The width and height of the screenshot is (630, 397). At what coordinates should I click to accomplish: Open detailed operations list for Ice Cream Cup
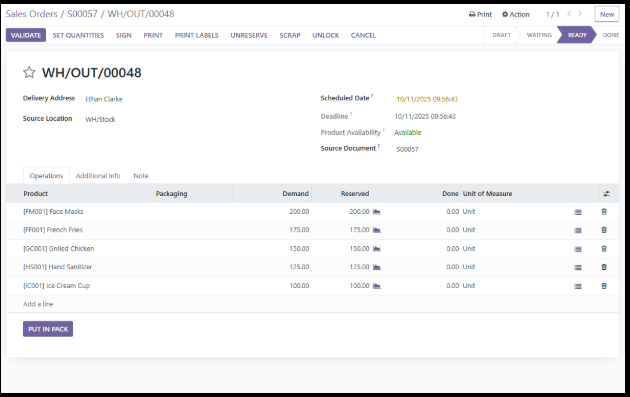pos(578,286)
